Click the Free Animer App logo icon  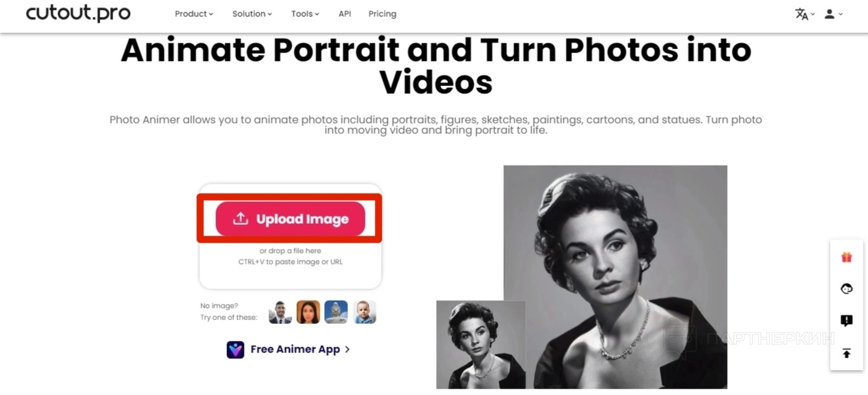coord(235,350)
